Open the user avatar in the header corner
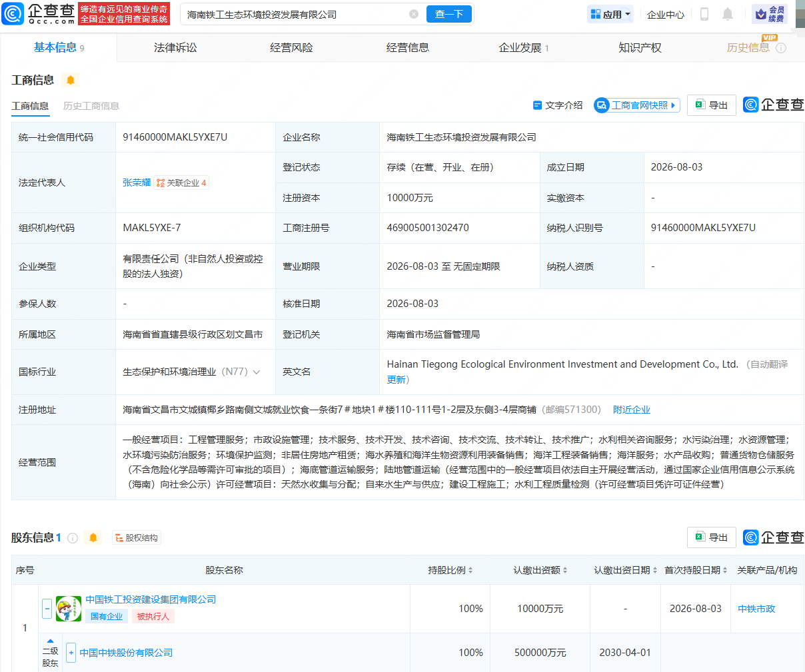The height and width of the screenshot is (672, 805). 800,14
